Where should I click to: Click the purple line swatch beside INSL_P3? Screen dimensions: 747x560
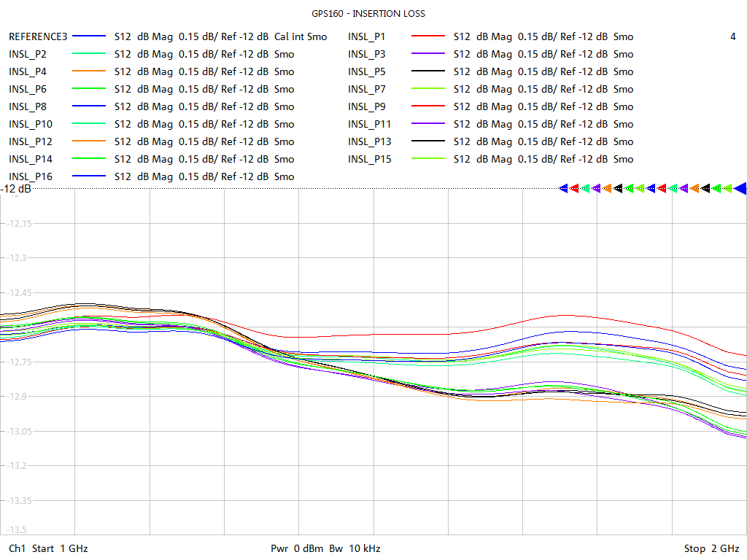click(427, 53)
